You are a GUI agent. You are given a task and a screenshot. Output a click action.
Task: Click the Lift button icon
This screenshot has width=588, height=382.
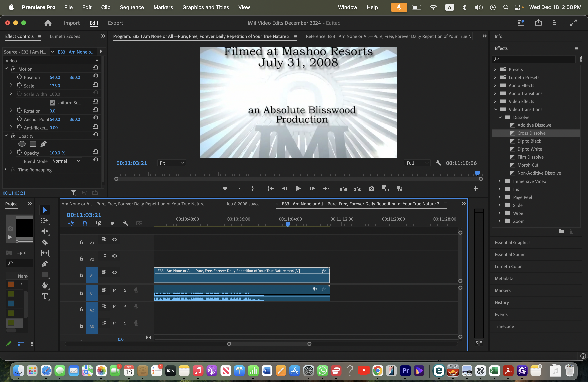(x=343, y=189)
